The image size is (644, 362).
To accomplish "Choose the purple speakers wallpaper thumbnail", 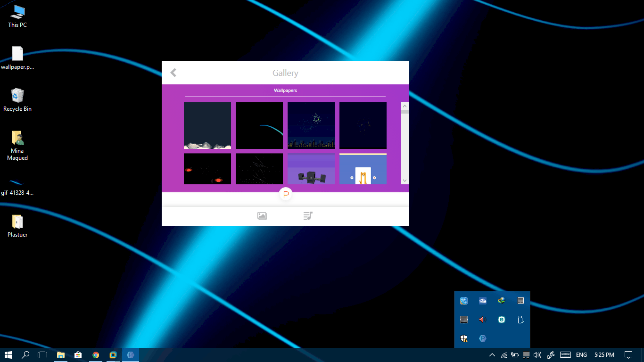I will (311, 169).
